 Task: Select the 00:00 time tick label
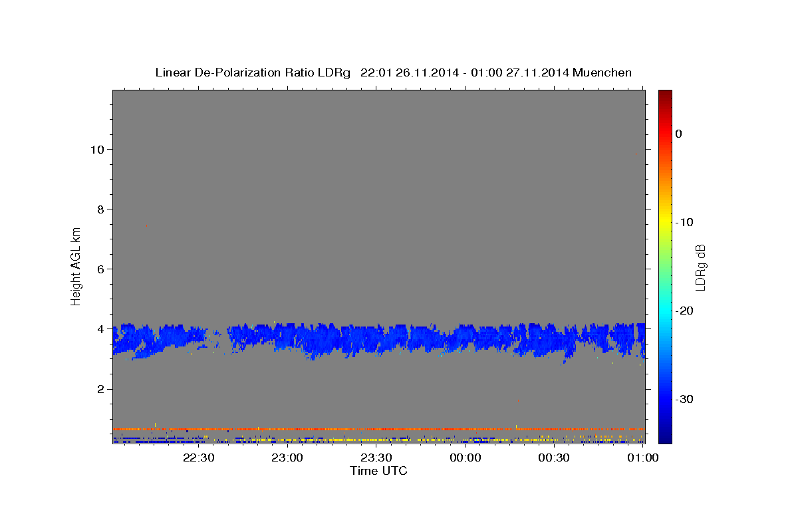pos(465,458)
